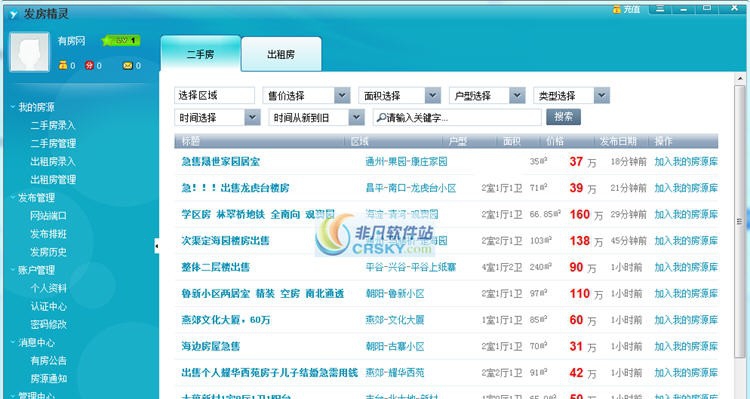Screen dimensions: 750x399
Task: Click 加入我的房源库 for 90万 listing
Action: 686,267
